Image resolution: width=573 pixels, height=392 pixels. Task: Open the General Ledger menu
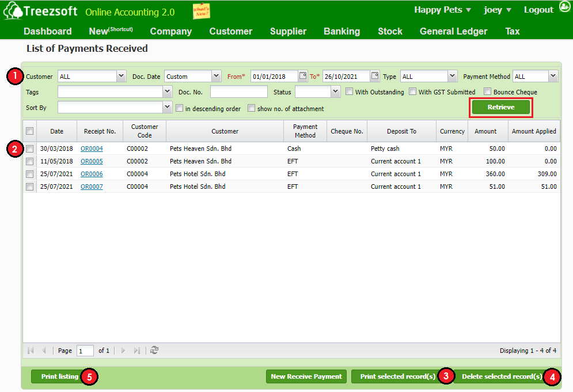pos(453,31)
